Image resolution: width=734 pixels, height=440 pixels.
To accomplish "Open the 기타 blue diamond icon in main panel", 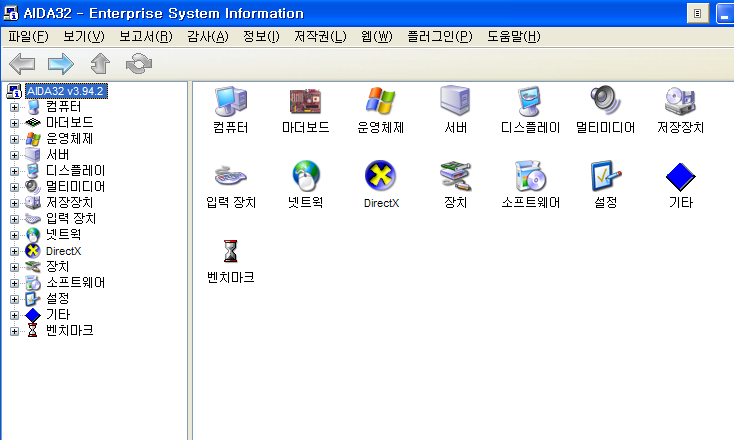I will (x=681, y=176).
